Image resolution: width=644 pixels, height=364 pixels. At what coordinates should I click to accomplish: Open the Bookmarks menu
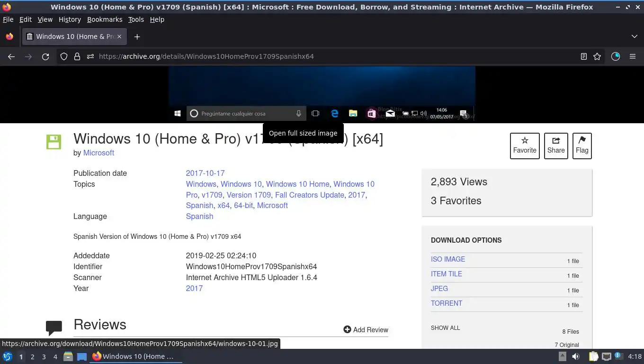(x=105, y=19)
